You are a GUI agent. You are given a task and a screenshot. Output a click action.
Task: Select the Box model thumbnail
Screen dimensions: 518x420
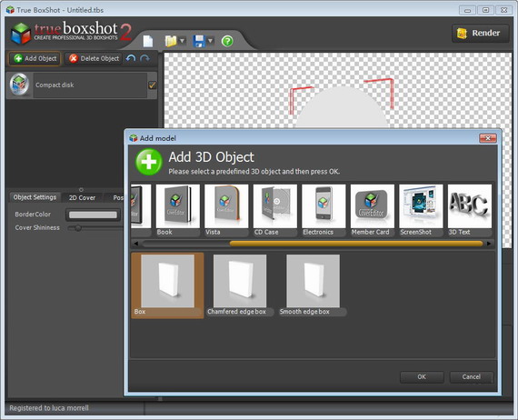pos(167,285)
